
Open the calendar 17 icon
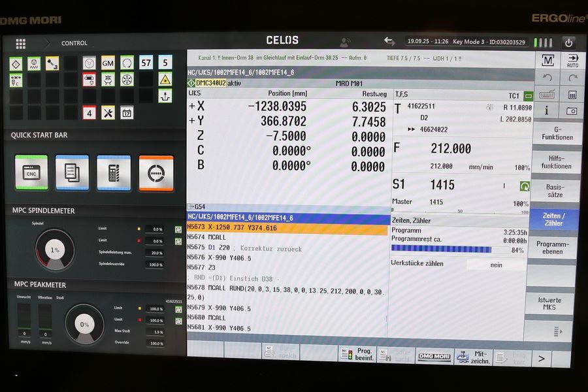[127, 112]
